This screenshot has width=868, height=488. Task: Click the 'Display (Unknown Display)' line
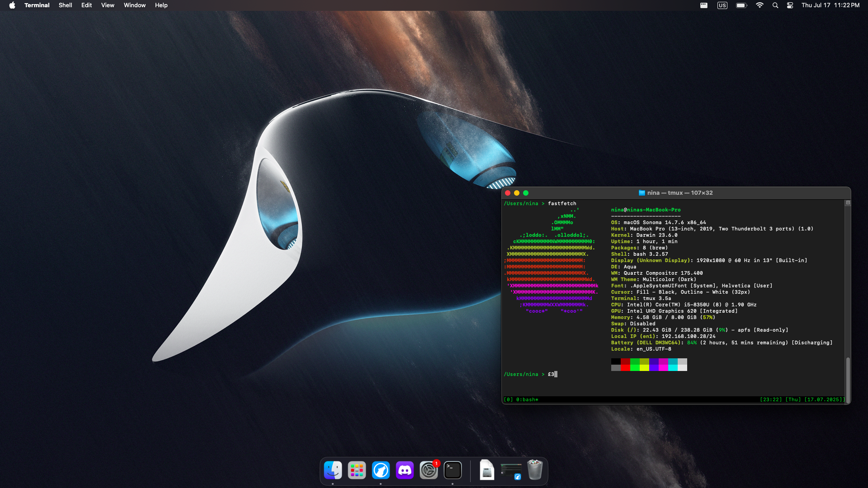[709, 261]
